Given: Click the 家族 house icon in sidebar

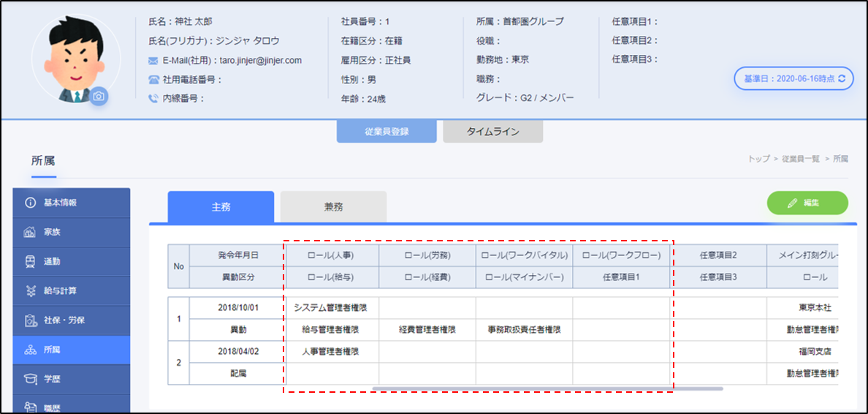Looking at the screenshot, I should (x=30, y=232).
